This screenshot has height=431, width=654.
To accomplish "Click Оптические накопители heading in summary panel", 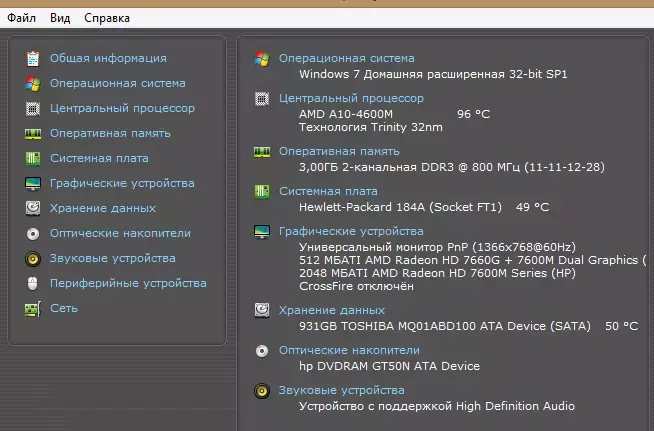I will coord(349,350).
